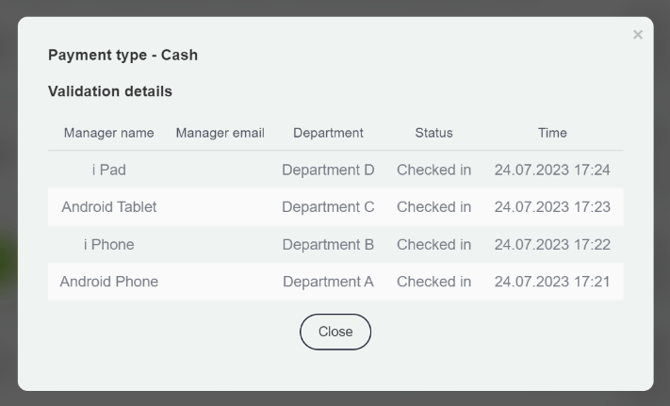Click Department C cell
Screen dimensions: 670x406
pyautogui.click(x=328, y=207)
